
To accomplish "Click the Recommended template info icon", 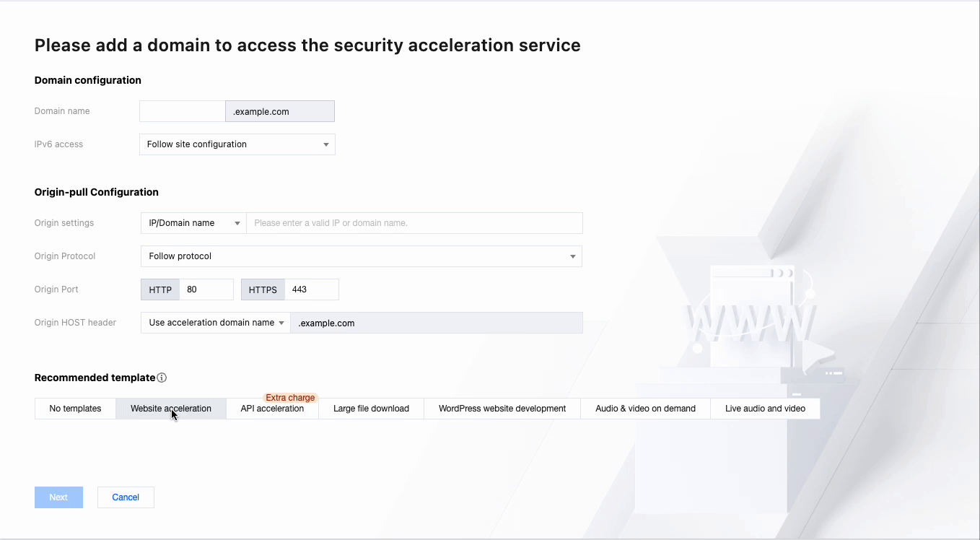I will (x=162, y=378).
